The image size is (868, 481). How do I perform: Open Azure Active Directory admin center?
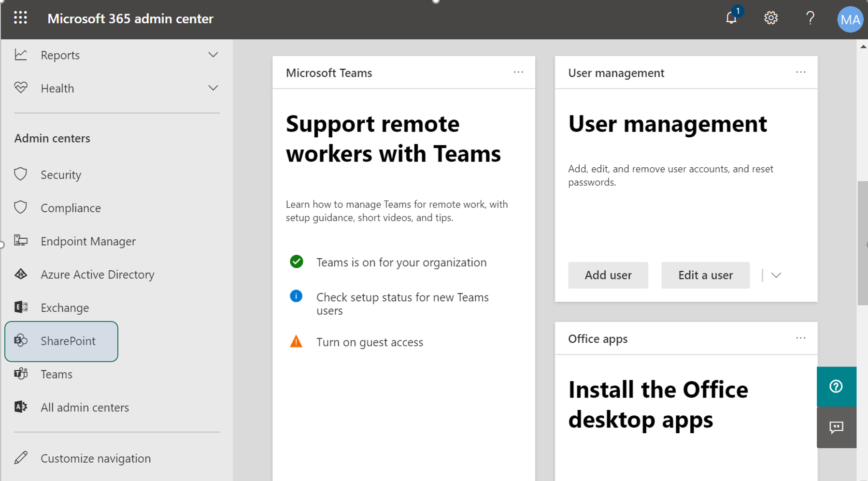(97, 274)
